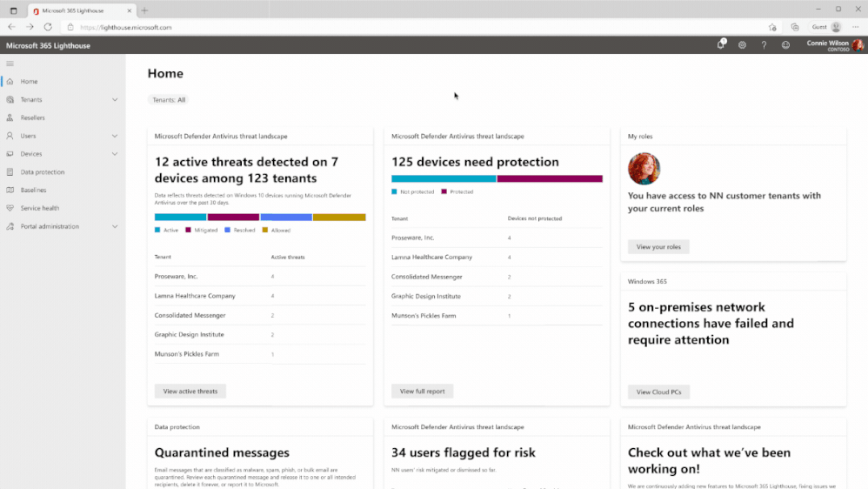
Task: Expand the Portal administration chevron
Action: pyautogui.click(x=115, y=226)
